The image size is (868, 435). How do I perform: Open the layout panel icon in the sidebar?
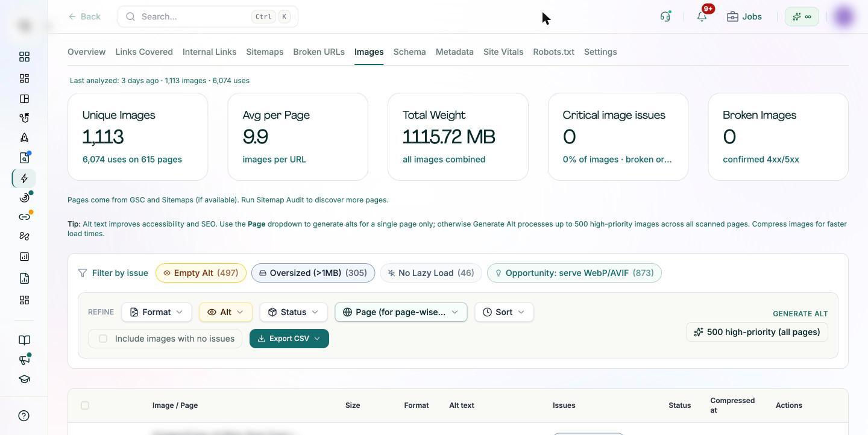point(24,99)
